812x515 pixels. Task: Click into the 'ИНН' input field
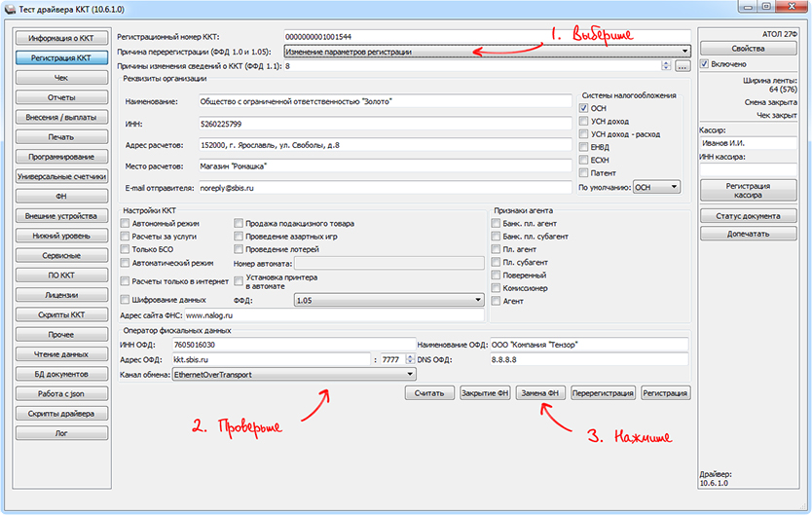pyautogui.click(x=383, y=123)
